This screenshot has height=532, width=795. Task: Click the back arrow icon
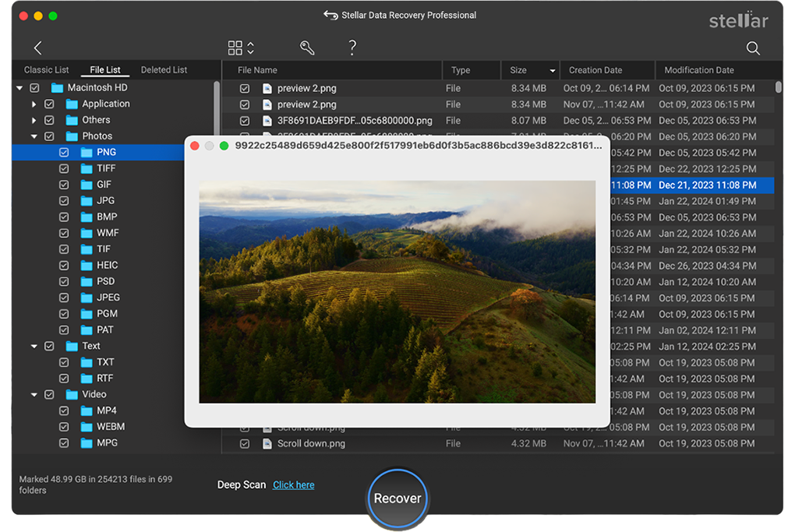click(37, 48)
